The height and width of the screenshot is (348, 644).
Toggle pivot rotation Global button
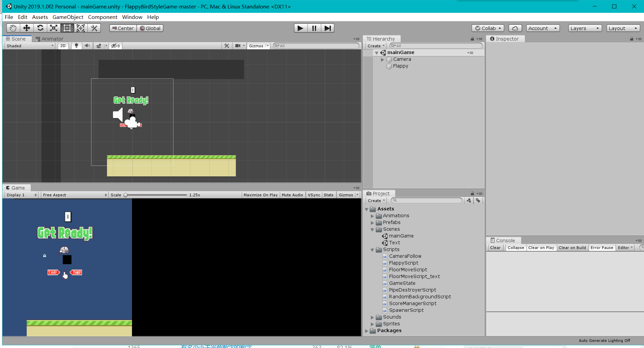(x=150, y=28)
